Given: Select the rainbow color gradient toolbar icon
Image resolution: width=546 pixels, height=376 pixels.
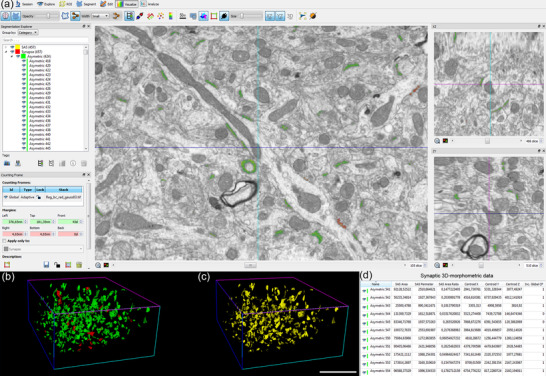Looking at the screenshot, I should tap(171, 16).
